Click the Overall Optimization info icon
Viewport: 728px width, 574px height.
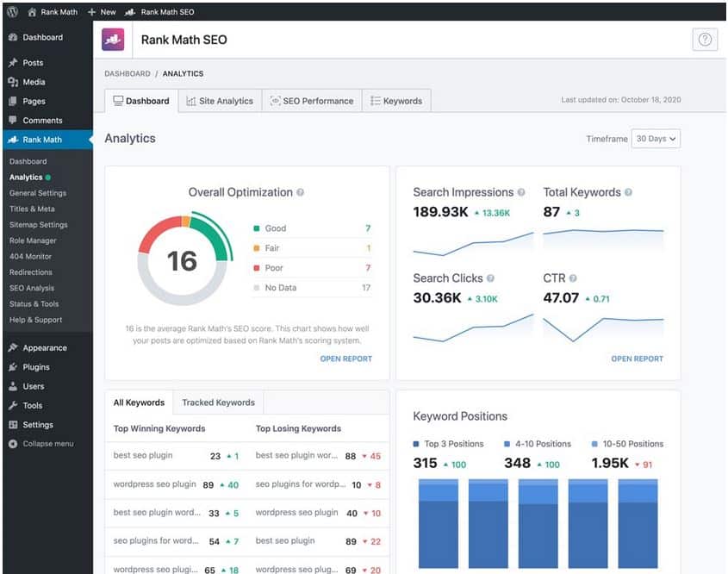pyautogui.click(x=301, y=192)
